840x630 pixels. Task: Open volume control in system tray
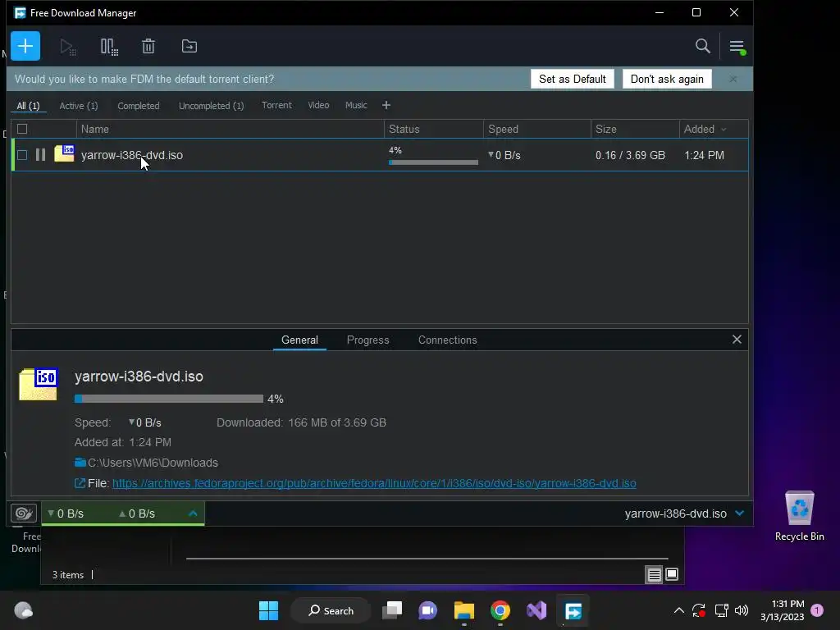(742, 610)
